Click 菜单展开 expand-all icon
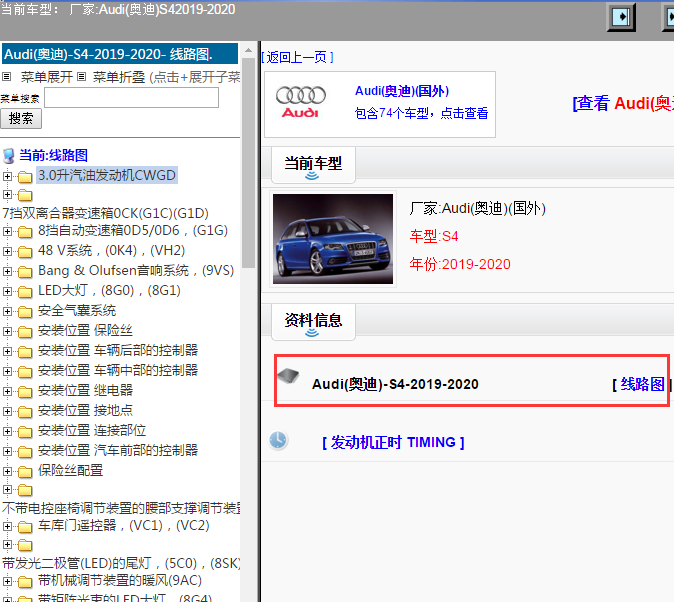This screenshot has height=602, width=674. pos(6,77)
